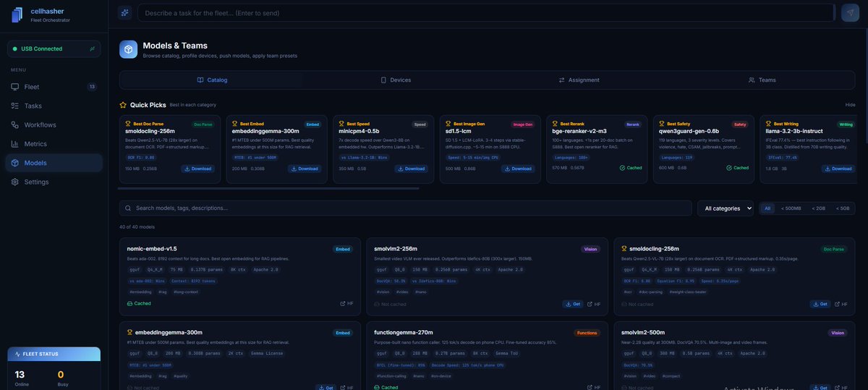Click the Models & Teams cube icon
The height and width of the screenshot is (390, 868).
coord(128,49)
